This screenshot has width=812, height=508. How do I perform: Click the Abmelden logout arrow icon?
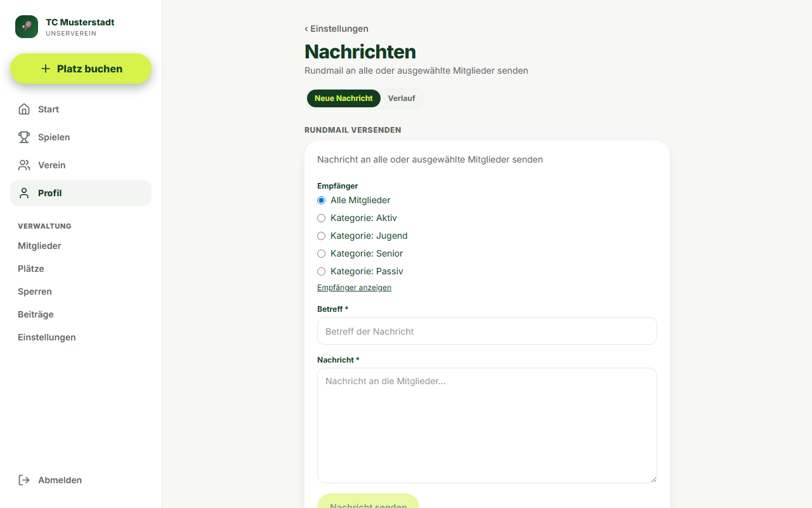(x=24, y=480)
